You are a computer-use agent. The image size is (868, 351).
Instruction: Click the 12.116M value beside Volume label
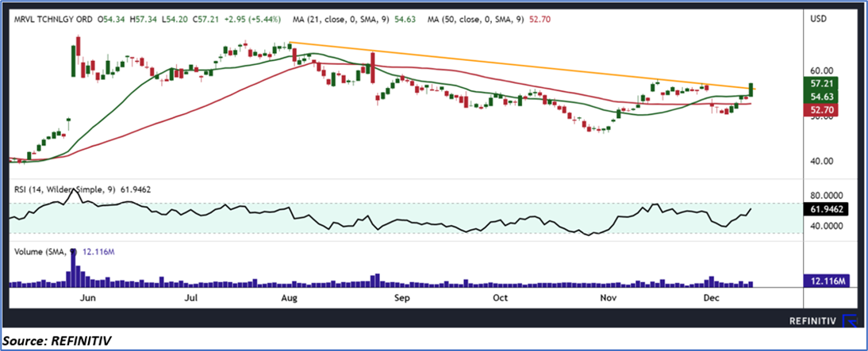point(98,252)
